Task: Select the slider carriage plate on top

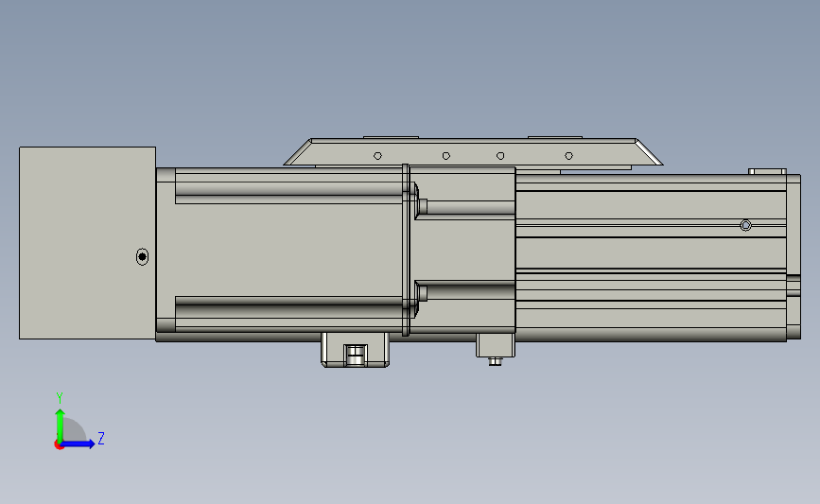Action: (473, 152)
